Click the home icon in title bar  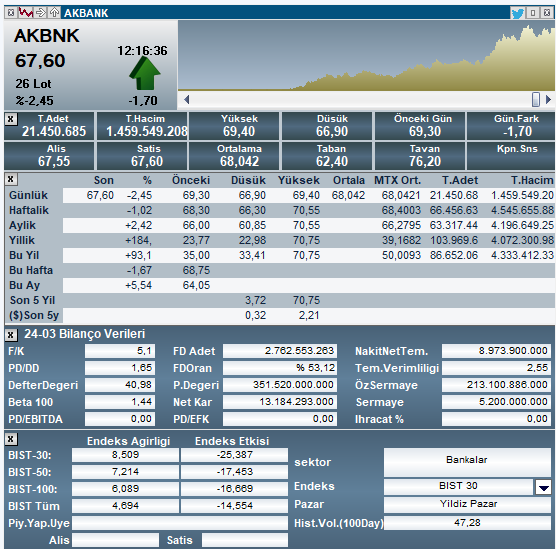point(54,13)
